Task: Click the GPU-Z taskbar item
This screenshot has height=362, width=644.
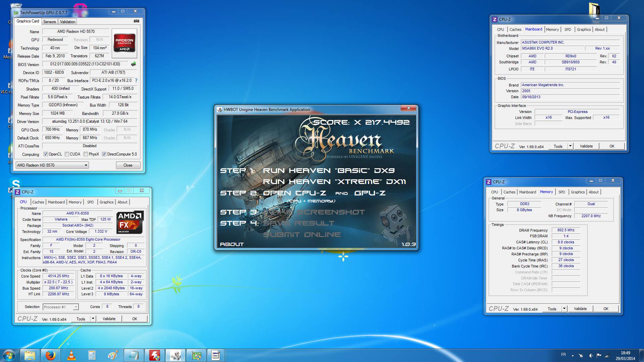Action: click(x=196, y=355)
